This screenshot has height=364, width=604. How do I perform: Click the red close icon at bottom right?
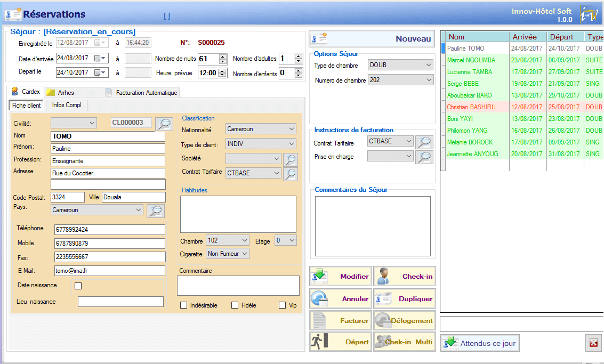(593, 343)
